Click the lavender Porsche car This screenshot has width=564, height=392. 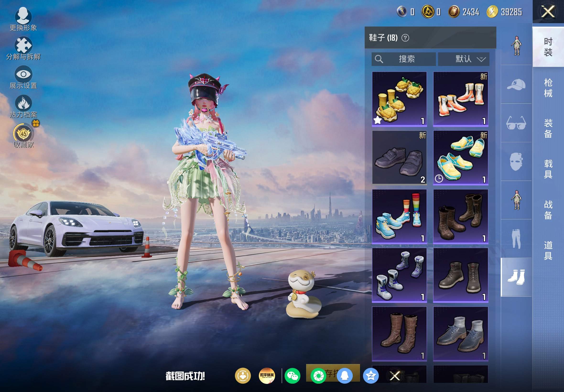(x=76, y=229)
